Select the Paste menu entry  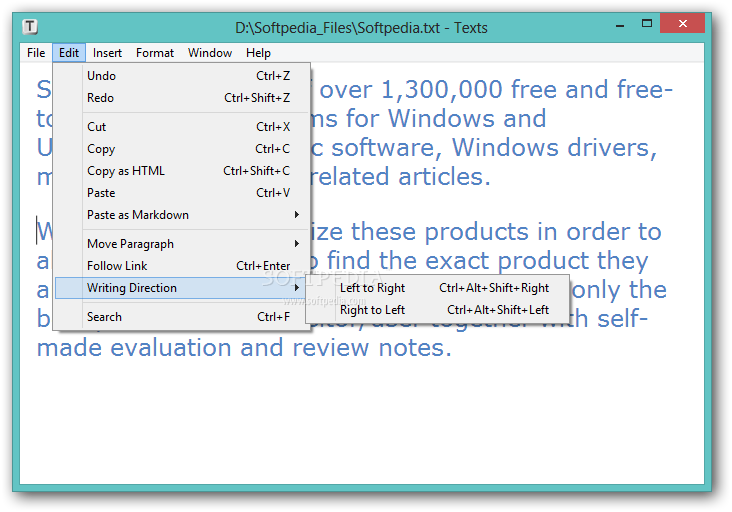pyautogui.click(x=182, y=193)
